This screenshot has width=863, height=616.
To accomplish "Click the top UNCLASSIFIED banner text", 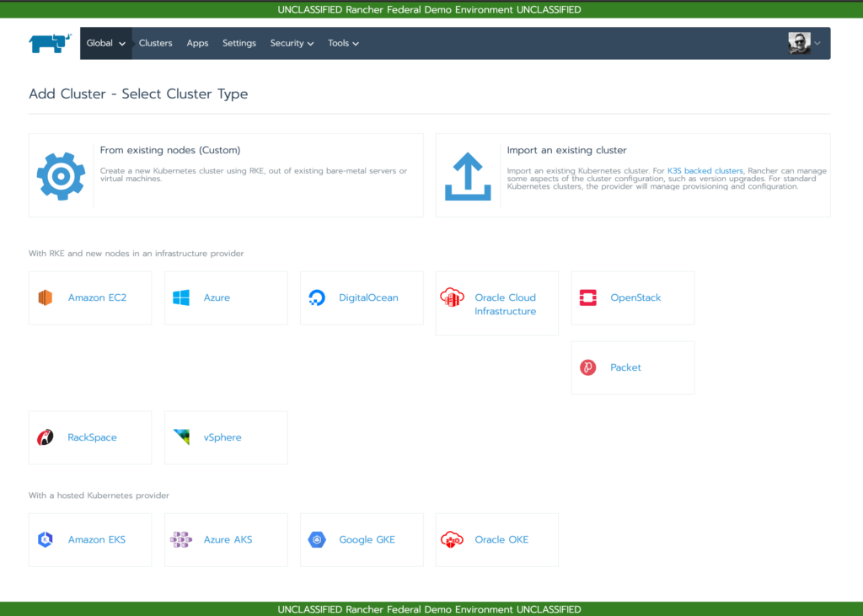I will (429, 9).
